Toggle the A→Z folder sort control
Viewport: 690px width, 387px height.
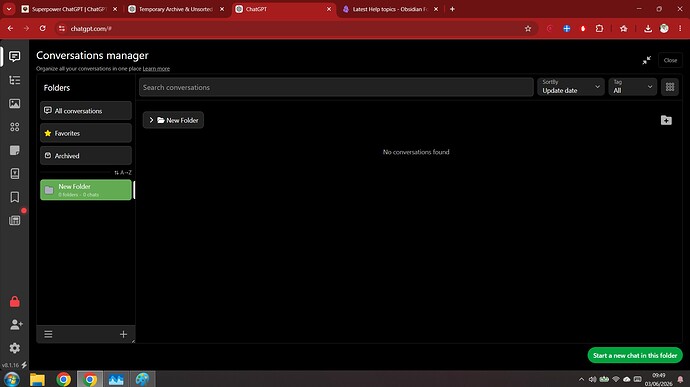123,173
